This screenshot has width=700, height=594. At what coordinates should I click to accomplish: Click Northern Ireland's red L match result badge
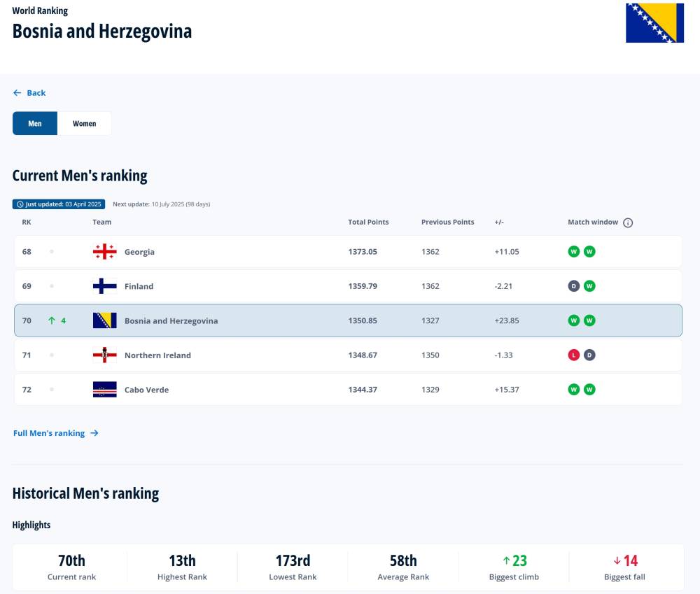(574, 355)
